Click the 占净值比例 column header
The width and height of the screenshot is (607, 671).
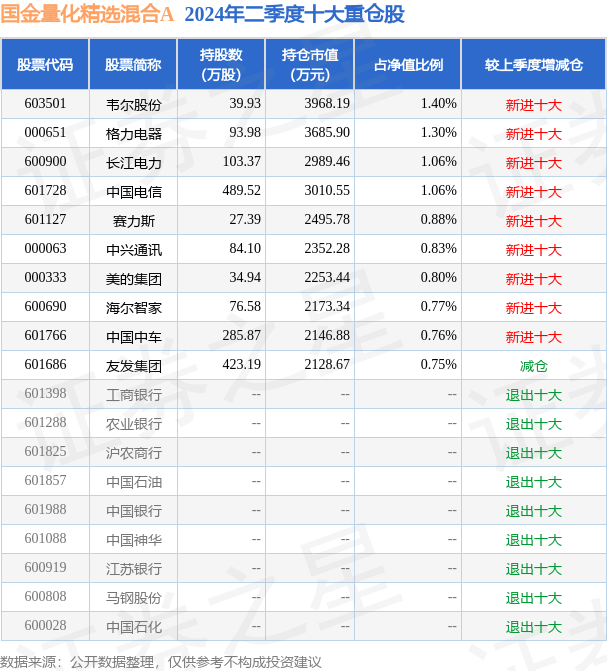(x=408, y=65)
